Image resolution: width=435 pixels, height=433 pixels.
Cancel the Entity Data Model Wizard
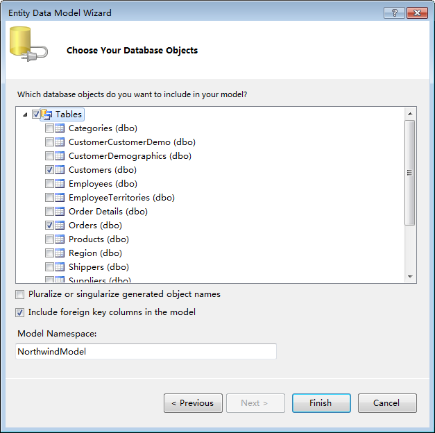pos(387,403)
